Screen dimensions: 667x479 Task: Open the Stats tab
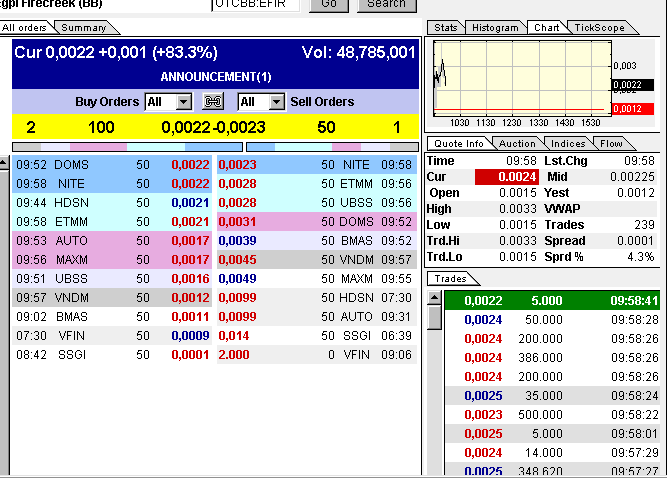click(x=445, y=28)
